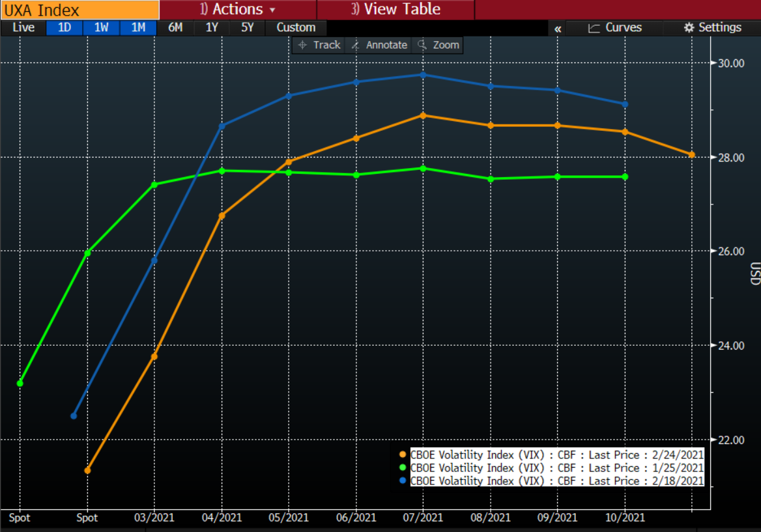Select the 5Y time range

[248, 27]
